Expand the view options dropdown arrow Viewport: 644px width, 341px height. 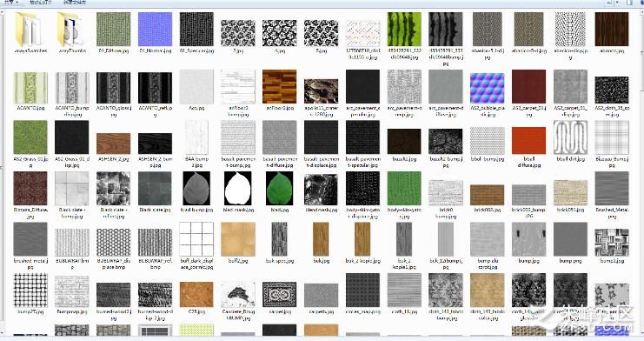(617, 2)
